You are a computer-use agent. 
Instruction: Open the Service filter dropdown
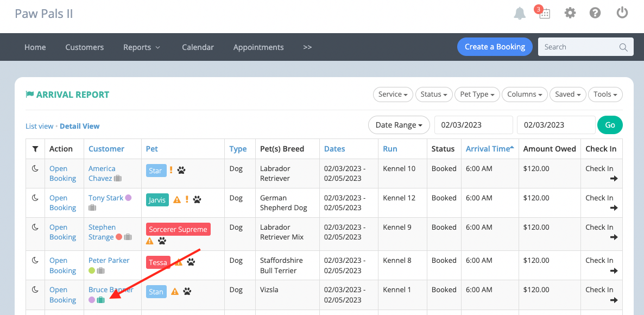(393, 94)
